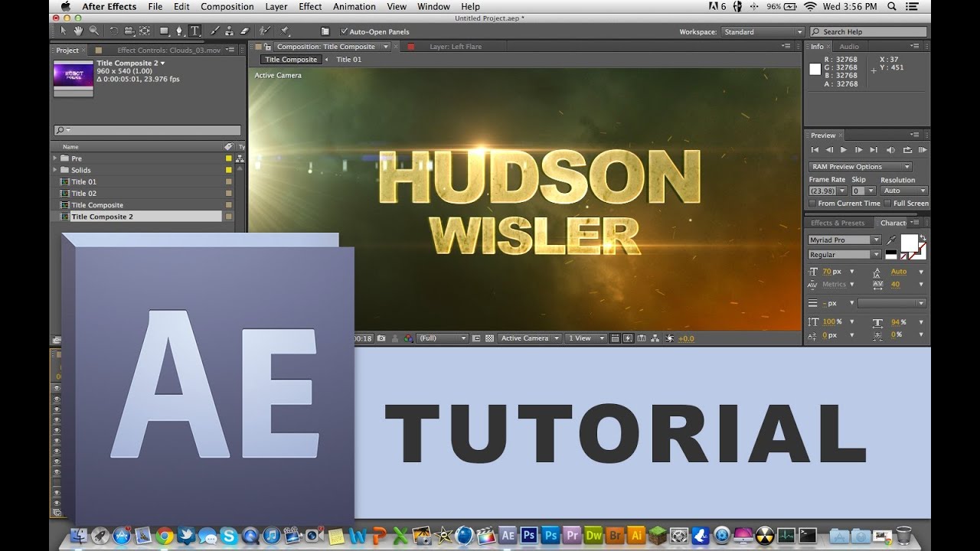980x551 pixels.
Task: Toggle transparency grid in composition viewer
Action: (x=489, y=338)
